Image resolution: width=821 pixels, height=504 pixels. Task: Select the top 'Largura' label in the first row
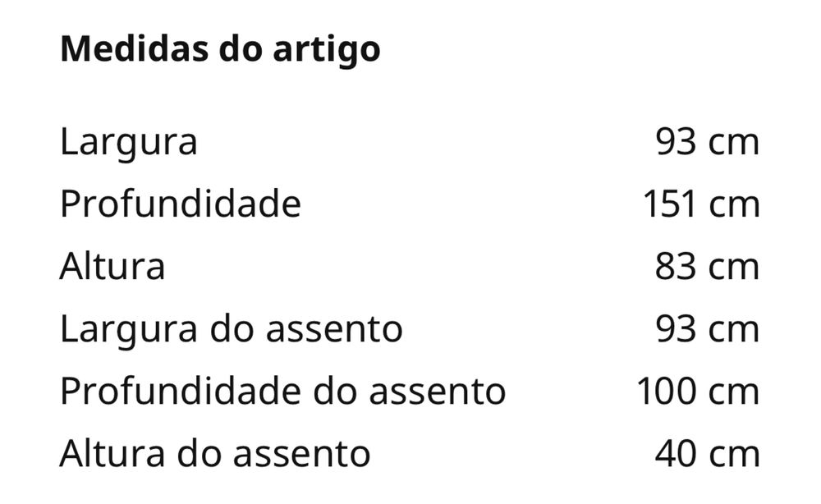pos(128,142)
